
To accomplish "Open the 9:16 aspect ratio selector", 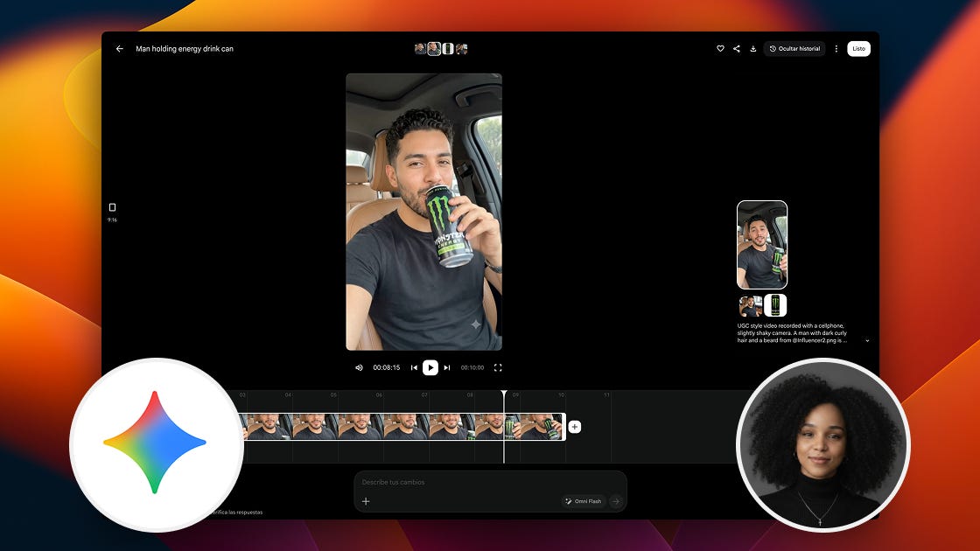I will click(x=112, y=211).
